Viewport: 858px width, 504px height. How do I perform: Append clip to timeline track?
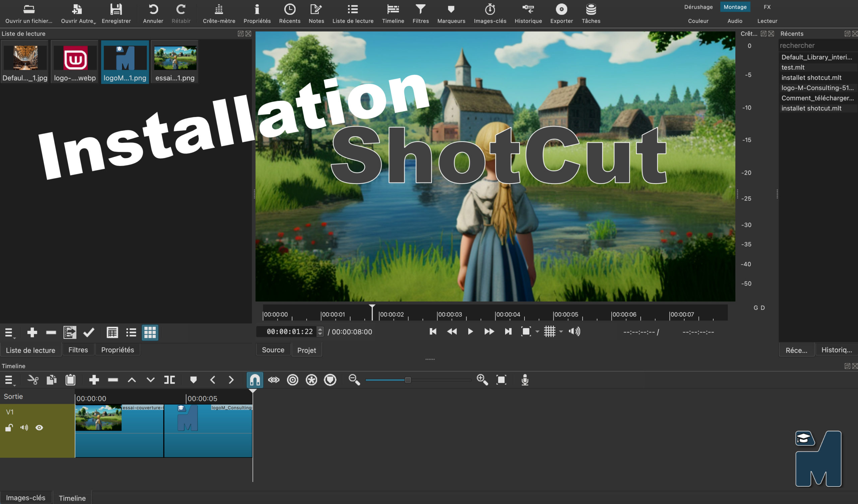pyautogui.click(x=94, y=380)
